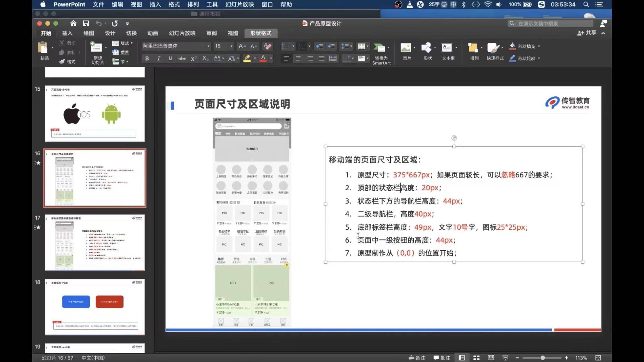Insert a Picture via ribbon icon
Viewport: 644px width, 362px height.
tap(406, 48)
